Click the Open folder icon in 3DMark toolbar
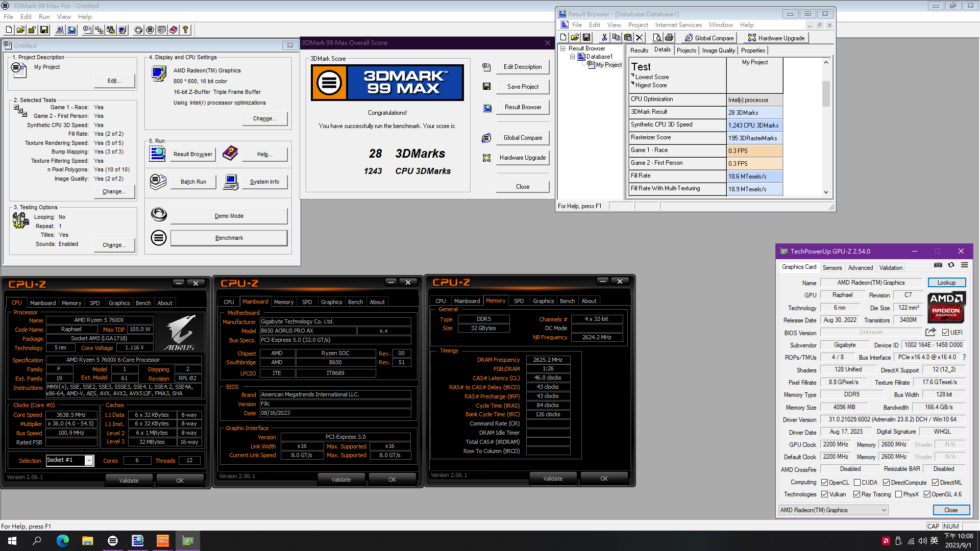The height and width of the screenshot is (551, 980). [x=20, y=30]
